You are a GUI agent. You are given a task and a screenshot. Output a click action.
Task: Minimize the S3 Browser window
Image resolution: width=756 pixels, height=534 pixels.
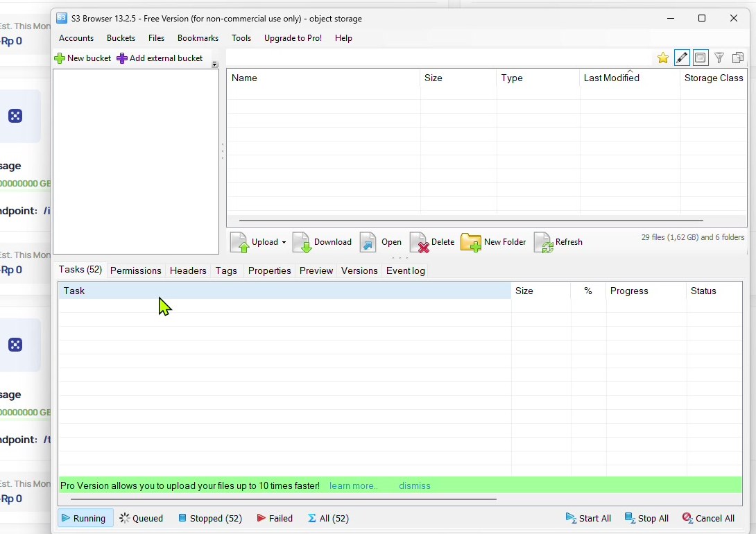671,18
